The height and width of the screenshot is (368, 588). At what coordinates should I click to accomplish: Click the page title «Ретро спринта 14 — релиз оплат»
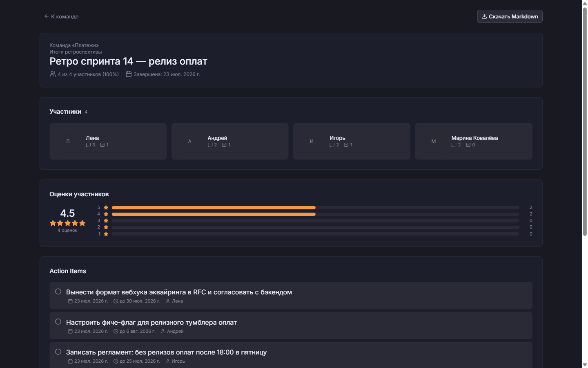[x=128, y=61]
